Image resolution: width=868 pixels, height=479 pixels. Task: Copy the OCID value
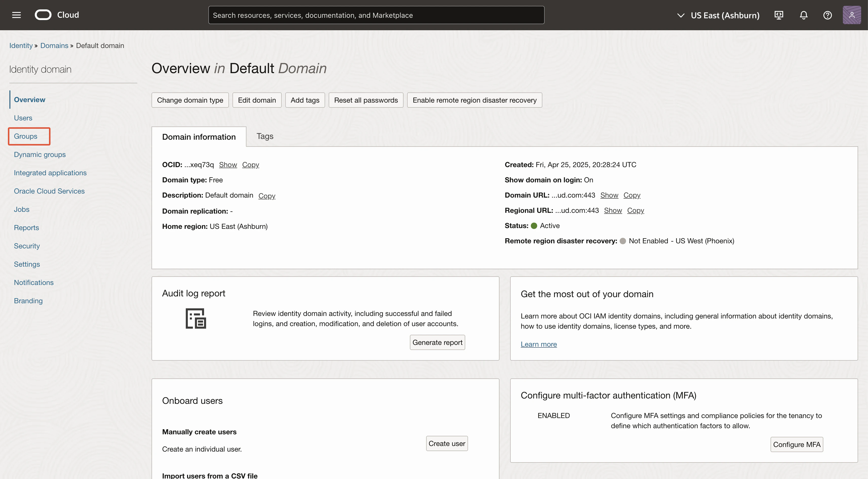pos(250,165)
